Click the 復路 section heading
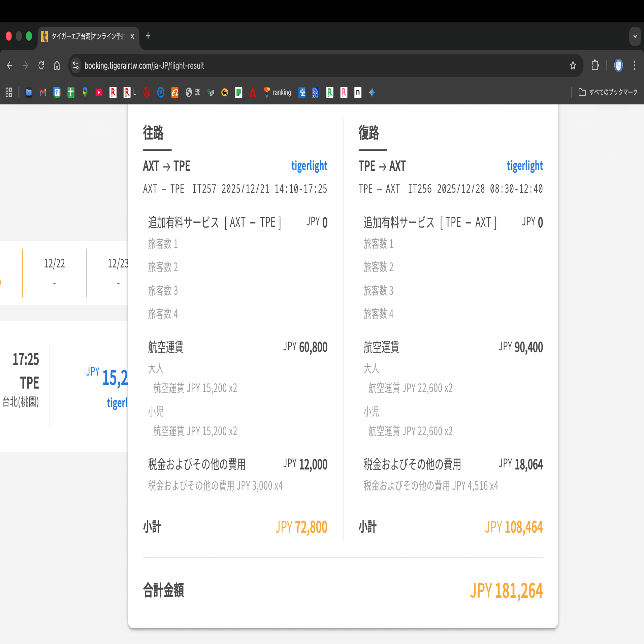This screenshot has width=644, height=644. pos(369,133)
